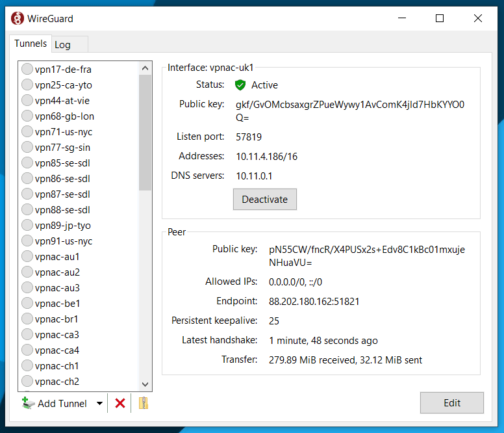Close the WireGuard window
The height and width of the screenshot is (433, 504).
pos(478,18)
